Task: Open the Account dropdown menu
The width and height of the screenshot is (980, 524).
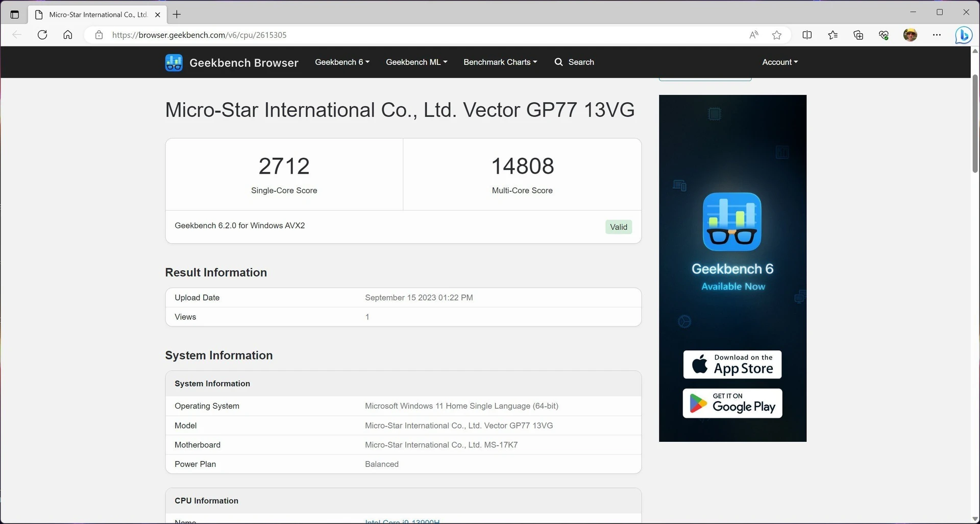Action: coord(780,62)
